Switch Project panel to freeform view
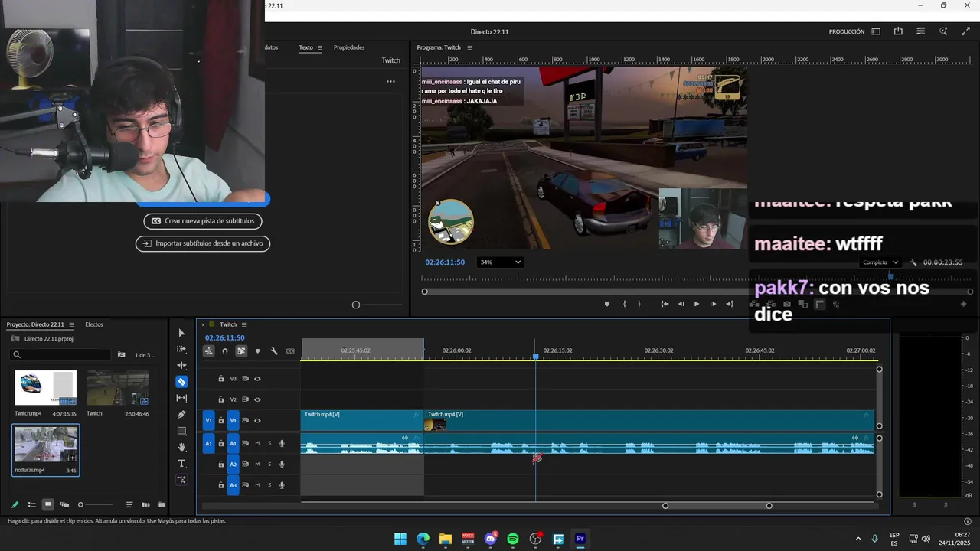The width and height of the screenshot is (980, 551). [x=64, y=504]
